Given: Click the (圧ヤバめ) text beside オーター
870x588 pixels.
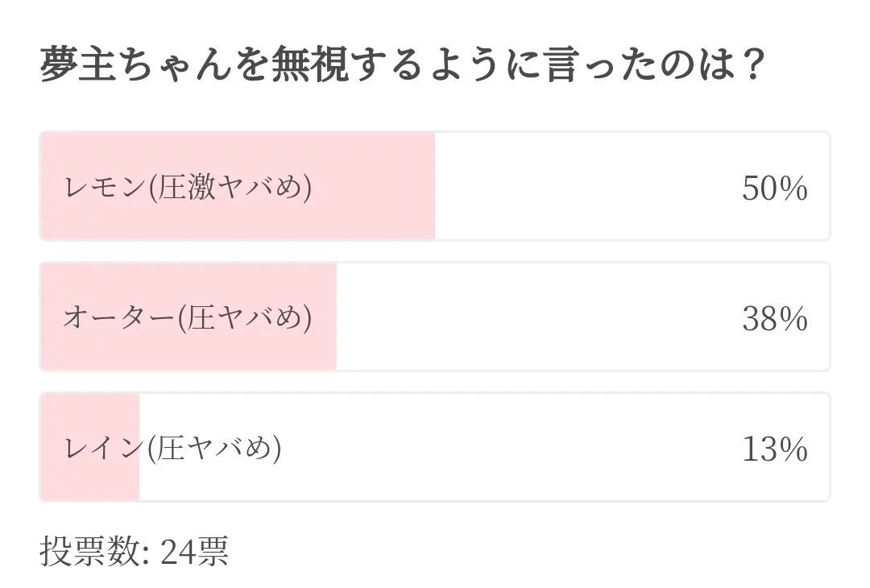Looking at the screenshot, I should coord(243,318).
